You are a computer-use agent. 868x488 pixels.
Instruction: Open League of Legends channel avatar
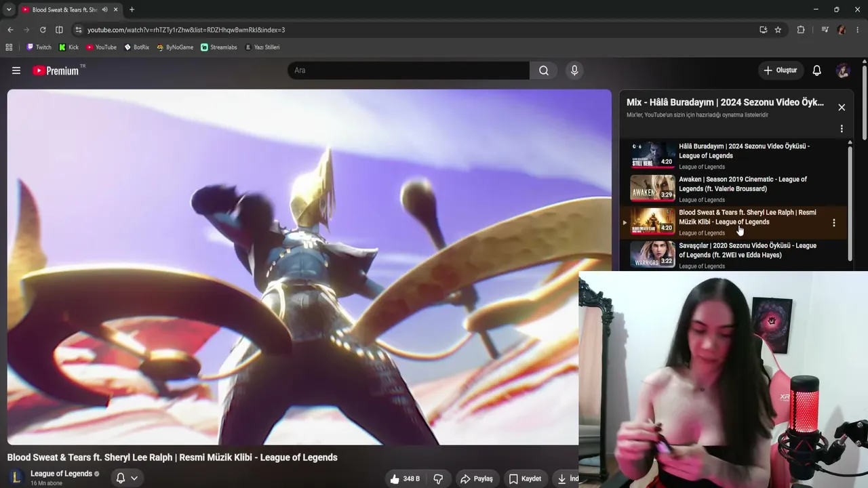click(16, 477)
